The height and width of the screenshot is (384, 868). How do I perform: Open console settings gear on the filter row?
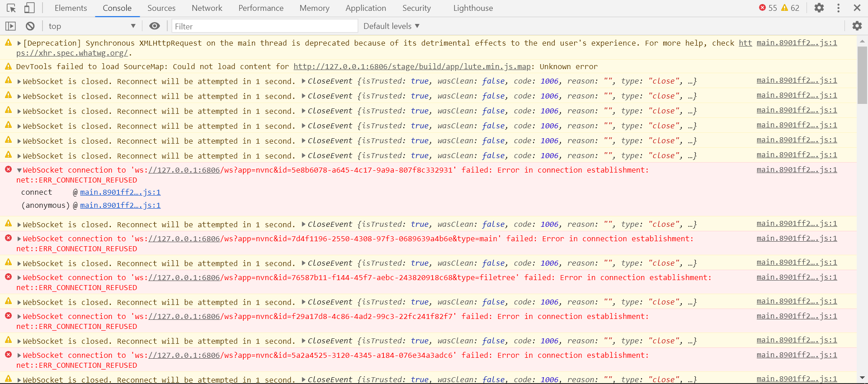pyautogui.click(x=857, y=26)
